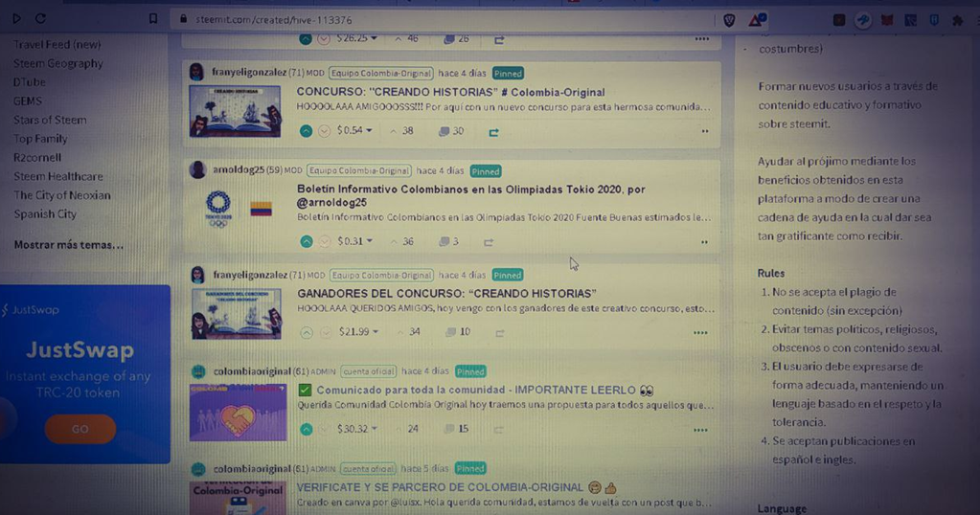Screen dimensions: 980x515
Task: Show voters list for 36 votes
Action: pos(402,241)
